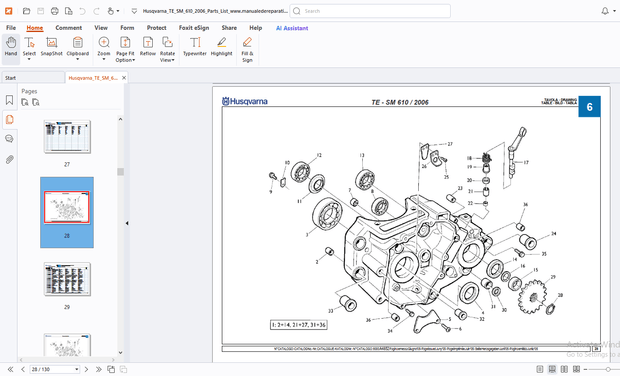Click the thumbnail panel vertical scrollbar
The width and height of the screenshot is (620, 376).
click(120, 172)
